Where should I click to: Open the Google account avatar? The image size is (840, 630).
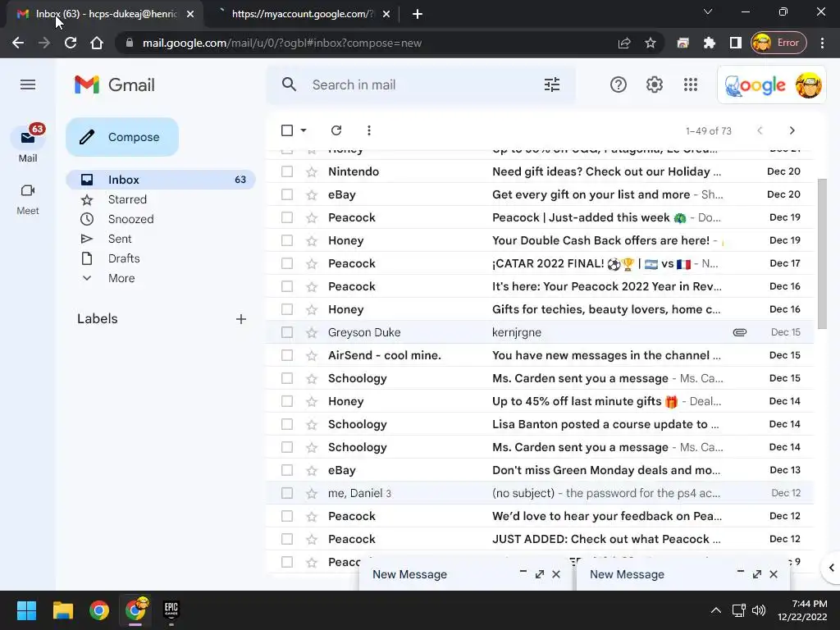tap(808, 85)
